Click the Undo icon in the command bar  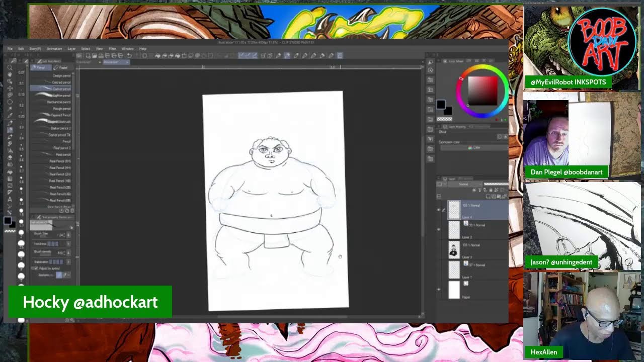pyautogui.click(x=129, y=55)
